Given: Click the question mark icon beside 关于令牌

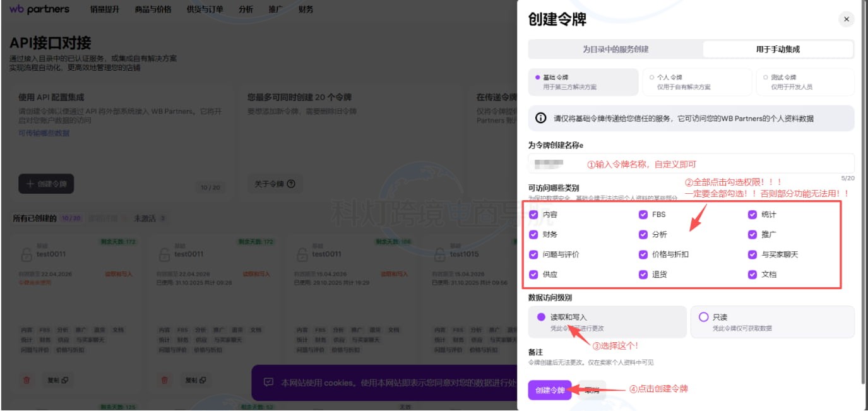Looking at the screenshot, I should pos(291,184).
